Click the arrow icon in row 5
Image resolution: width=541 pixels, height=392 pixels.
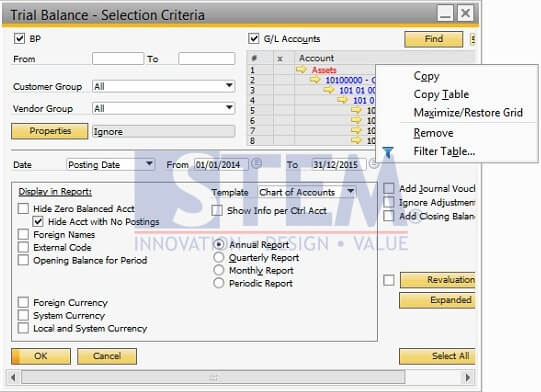click(356, 110)
